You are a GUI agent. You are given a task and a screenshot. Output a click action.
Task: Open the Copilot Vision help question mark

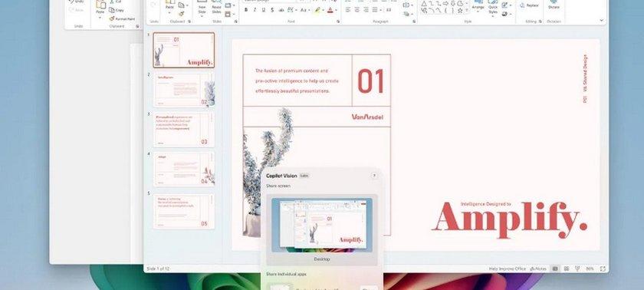pyautogui.click(x=374, y=176)
